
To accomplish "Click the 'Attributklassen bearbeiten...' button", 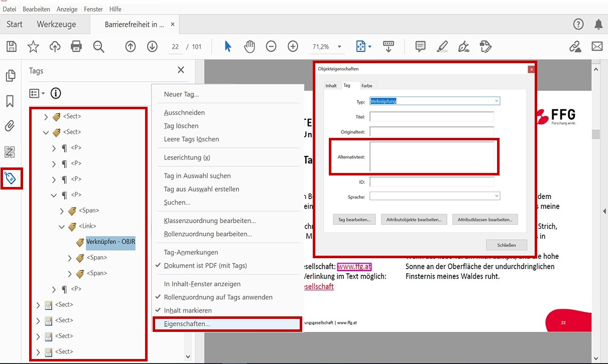I will tap(485, 220).
